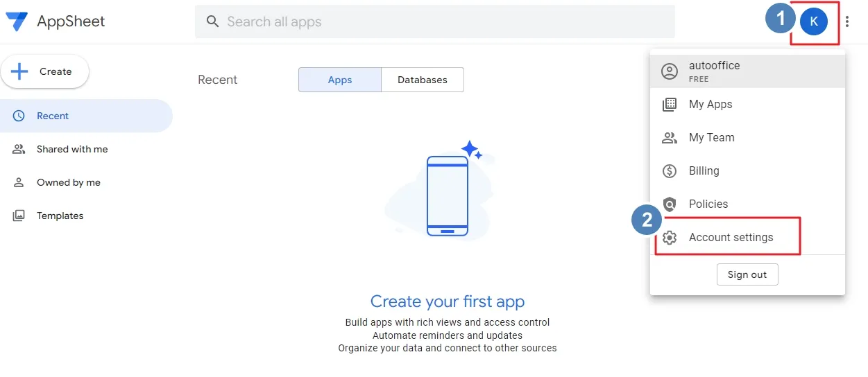Screen dimensions: 868x377
Task: Select My Team menu entry
Action: pos(747,138)
